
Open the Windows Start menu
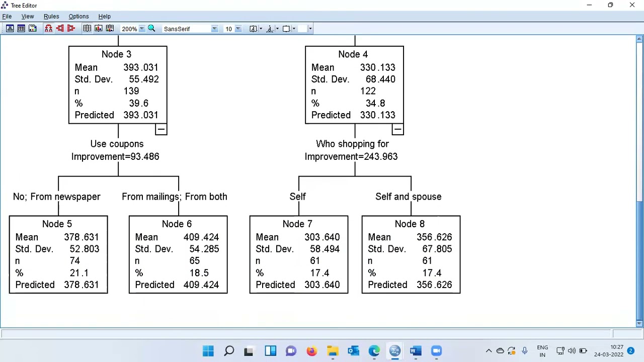208,351
